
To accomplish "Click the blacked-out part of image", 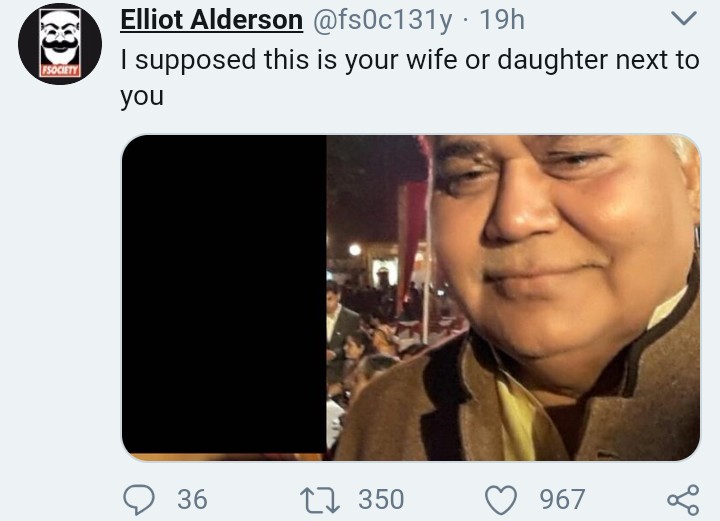I will 224,294.
